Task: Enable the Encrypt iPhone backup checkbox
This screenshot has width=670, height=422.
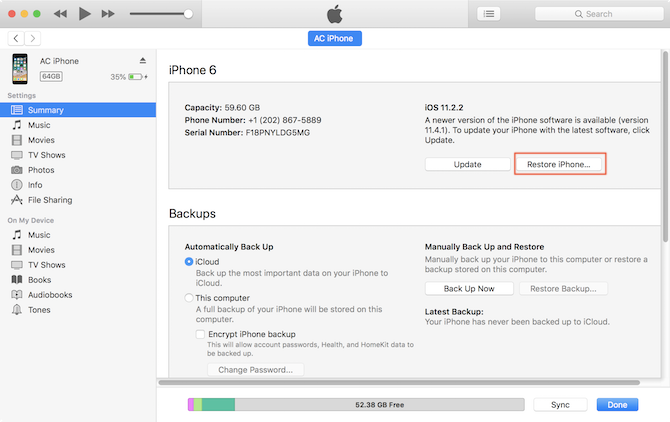Action: coord(200,334)
